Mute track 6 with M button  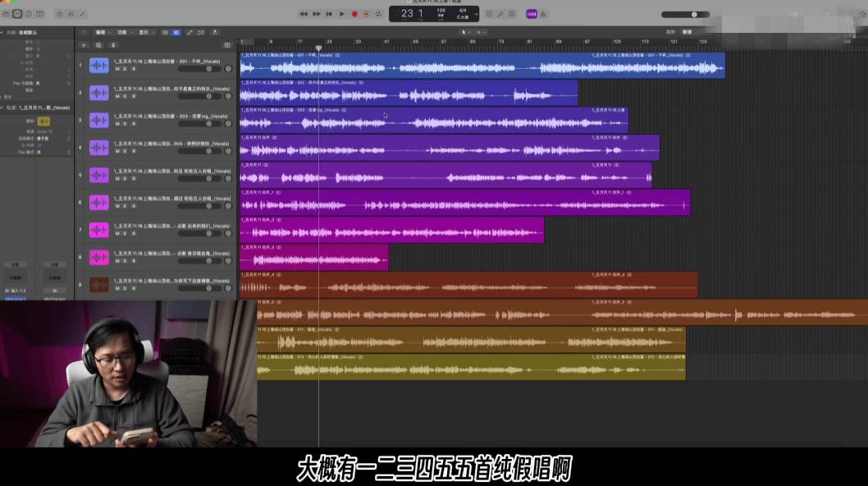coord(117,205)
